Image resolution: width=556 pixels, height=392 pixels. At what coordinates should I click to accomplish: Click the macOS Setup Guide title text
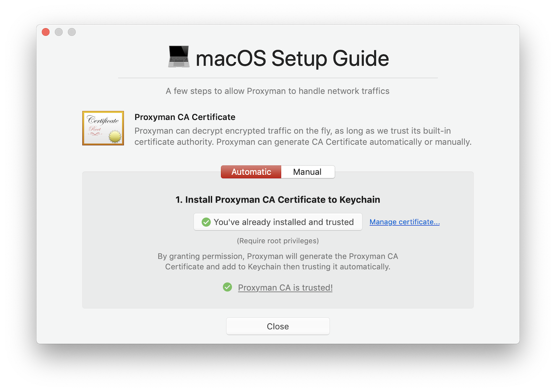pos(292,58)
